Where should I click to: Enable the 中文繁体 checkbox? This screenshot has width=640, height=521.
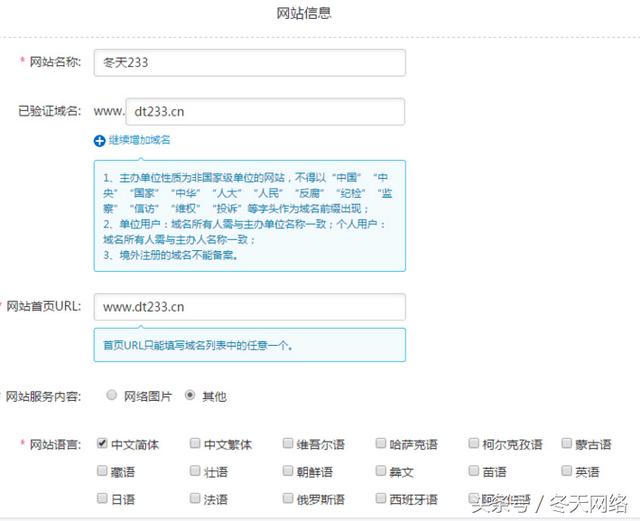click(x=196, y=444)
